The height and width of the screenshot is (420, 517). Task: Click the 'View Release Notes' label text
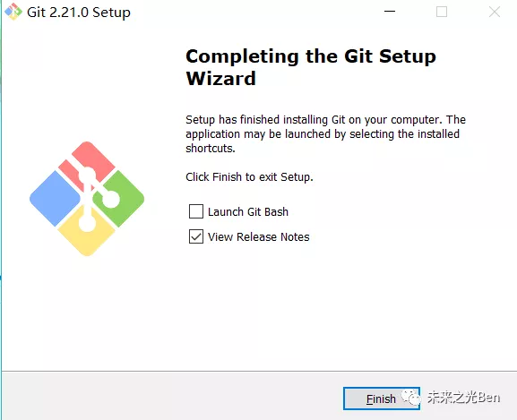258,236
